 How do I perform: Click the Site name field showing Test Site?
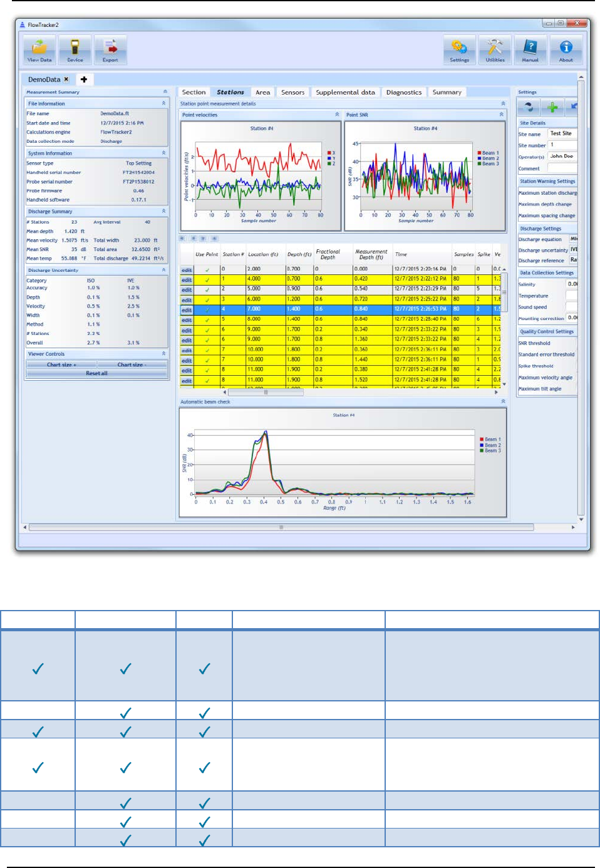pos(562,133)
